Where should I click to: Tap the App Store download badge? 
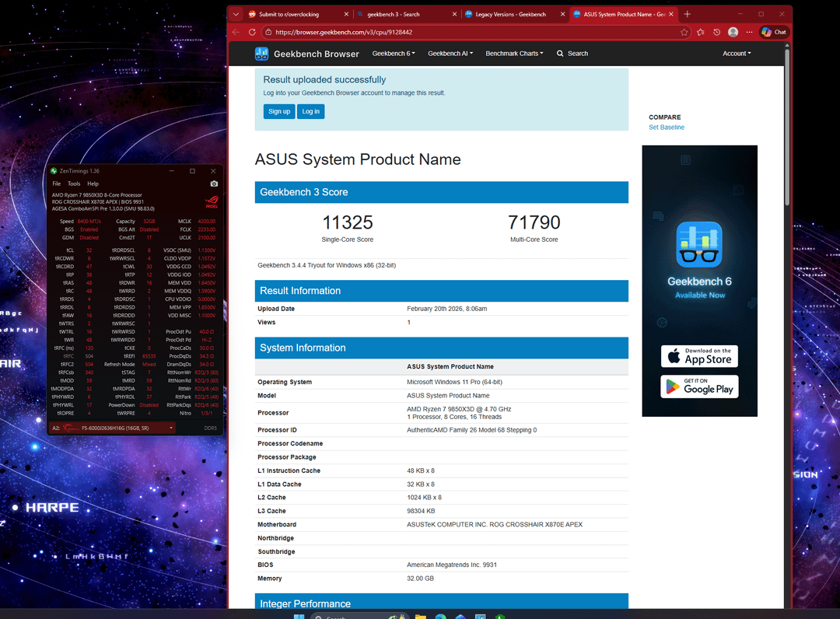[x=699, y=356]
